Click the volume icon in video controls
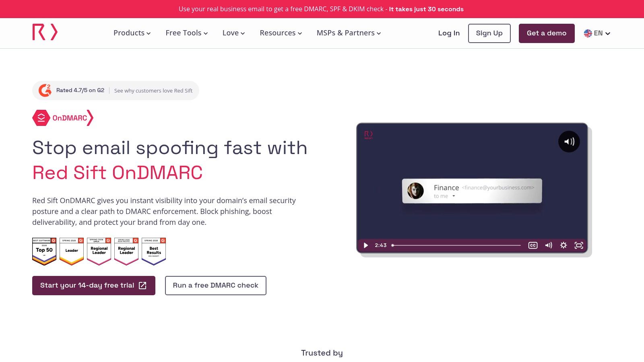 (548, 245)
